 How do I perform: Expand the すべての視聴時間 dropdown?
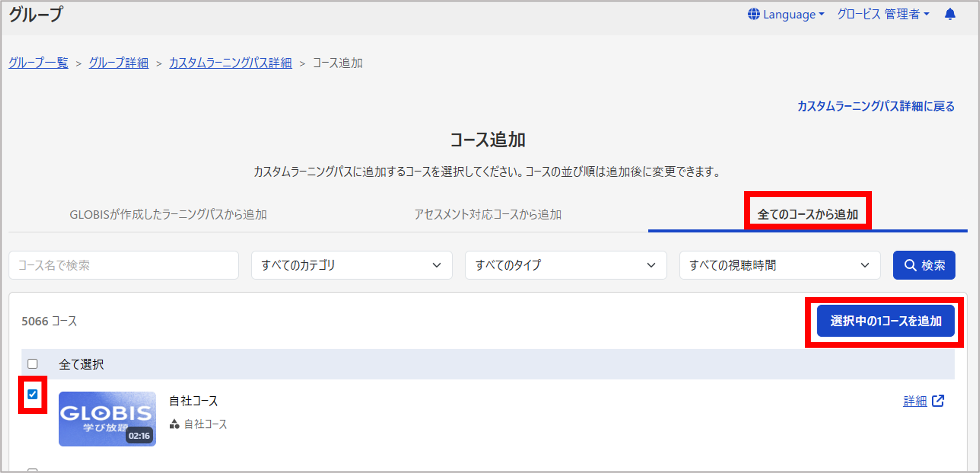[x=780, y=265]
